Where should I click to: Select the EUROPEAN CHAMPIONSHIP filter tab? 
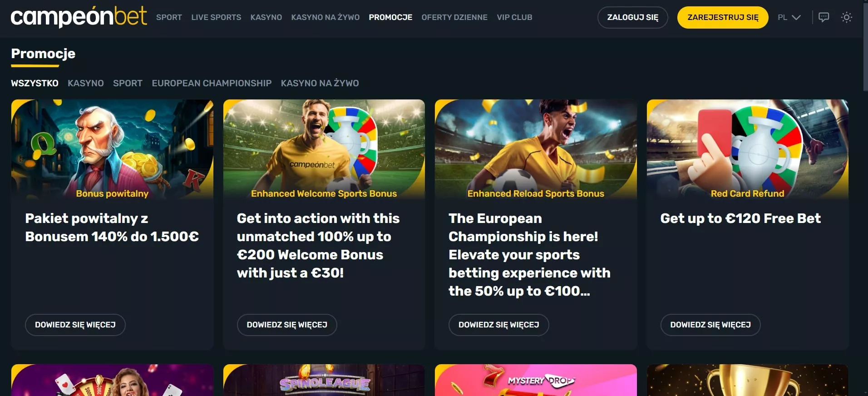pyautogui.click(x=212, y=83)
